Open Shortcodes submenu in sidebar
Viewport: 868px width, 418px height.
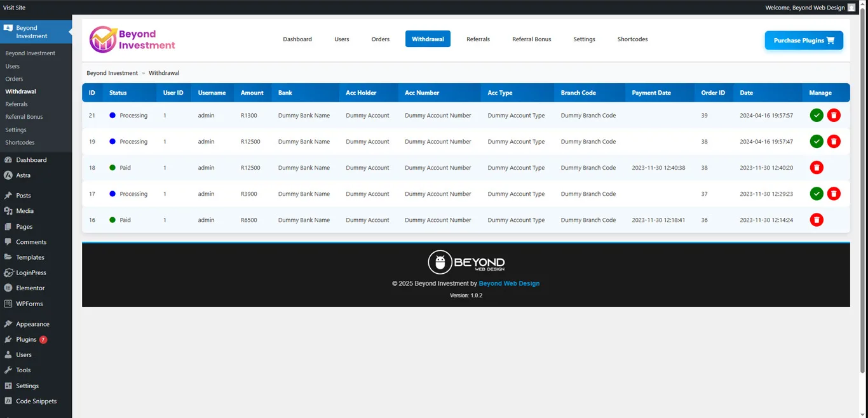pyautogui.click(x=20, y=142)
